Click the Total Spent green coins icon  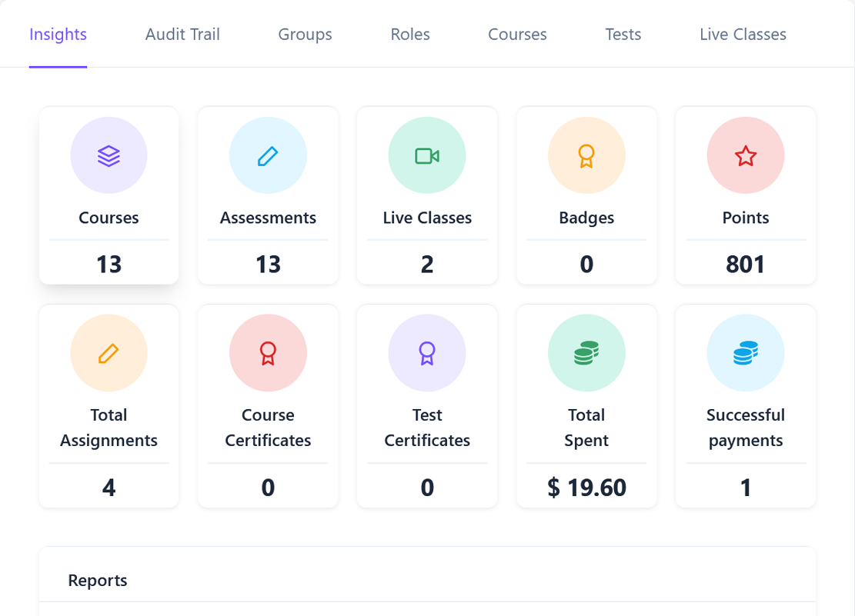coord(586,353)
